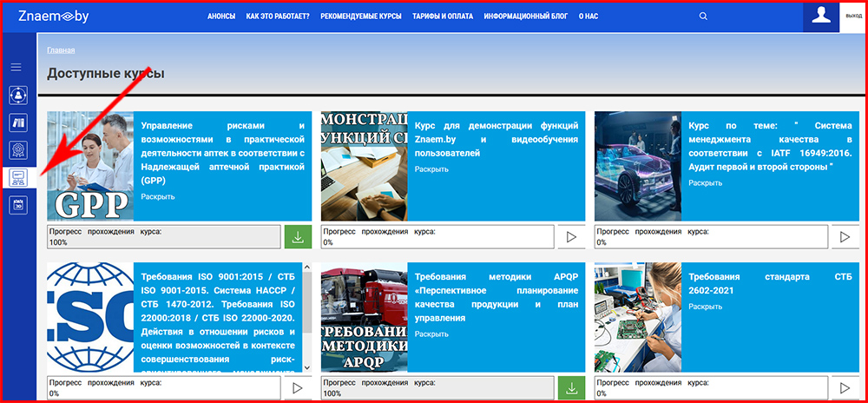Start the СТБ 2602-2021 course
The width and height of the screenshot is (868, 403).
pyautogui.click(x=845, y=388)
